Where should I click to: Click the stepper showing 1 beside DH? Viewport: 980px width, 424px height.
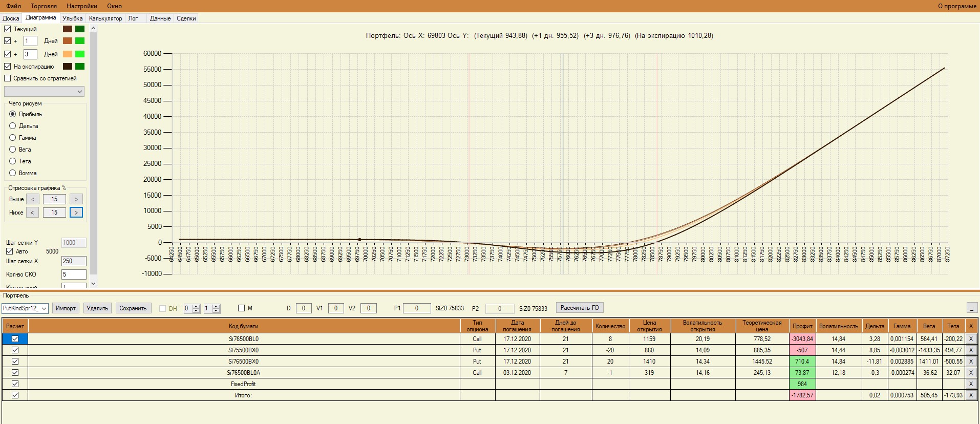click(212, 308)
